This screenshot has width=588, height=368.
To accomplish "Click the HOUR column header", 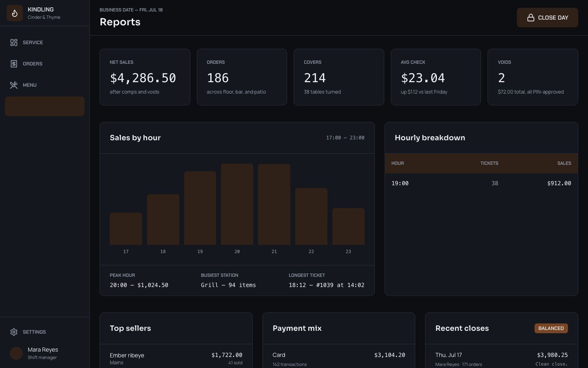I will point(398,163).
